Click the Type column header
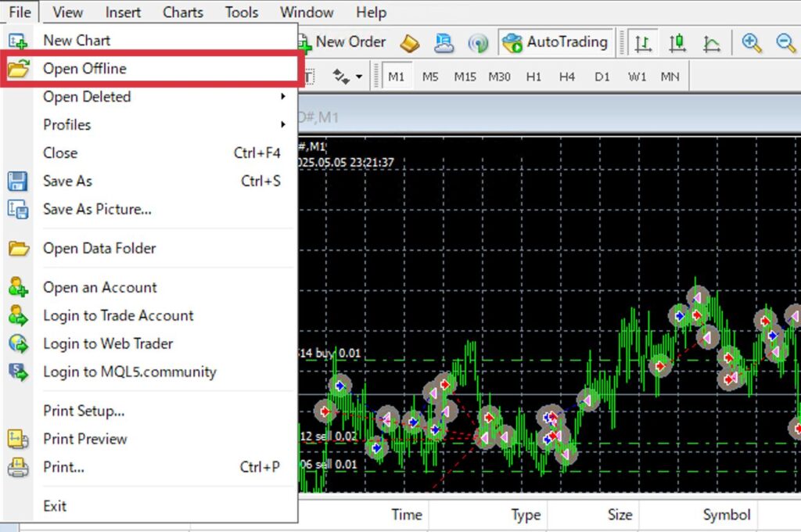Image resolution: width=801 pixels, height=532 pixels. [x=526, y=515]
